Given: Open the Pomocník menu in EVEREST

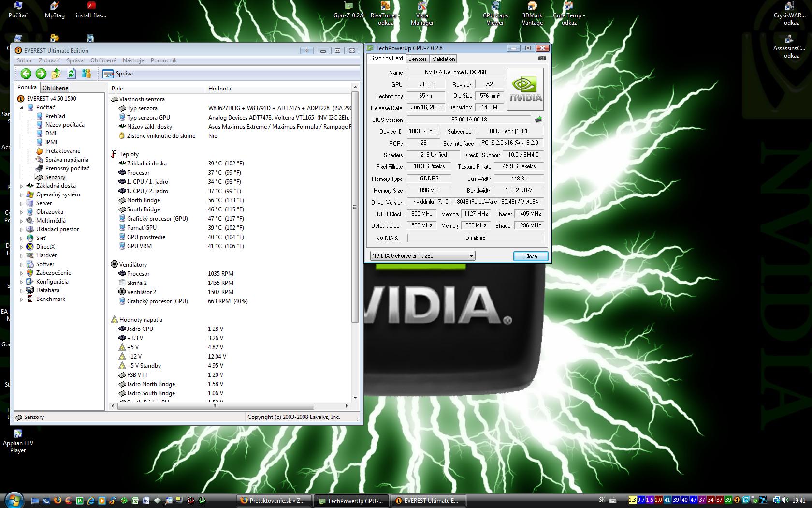Looking at the screenshot, I should click(164, 60).
